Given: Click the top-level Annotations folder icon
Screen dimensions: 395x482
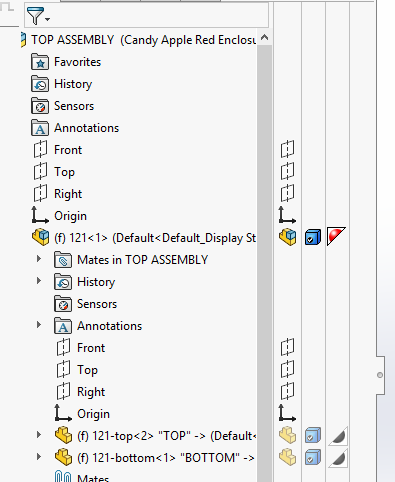Looking at the screenshot, I should point(40,128).
